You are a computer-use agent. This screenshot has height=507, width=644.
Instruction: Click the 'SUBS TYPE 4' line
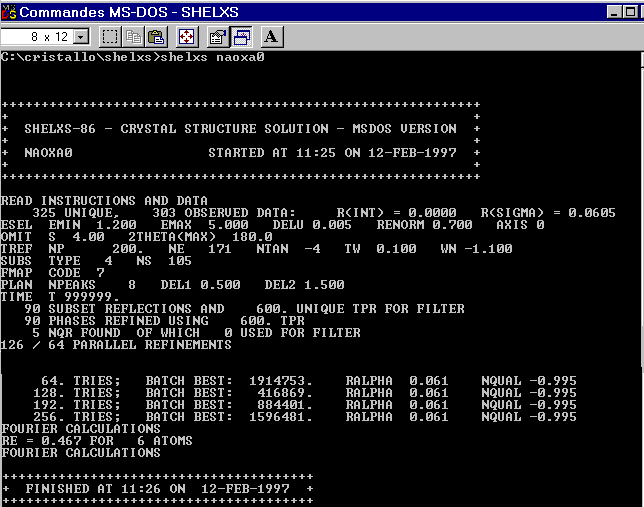click(x=56, y=260)
